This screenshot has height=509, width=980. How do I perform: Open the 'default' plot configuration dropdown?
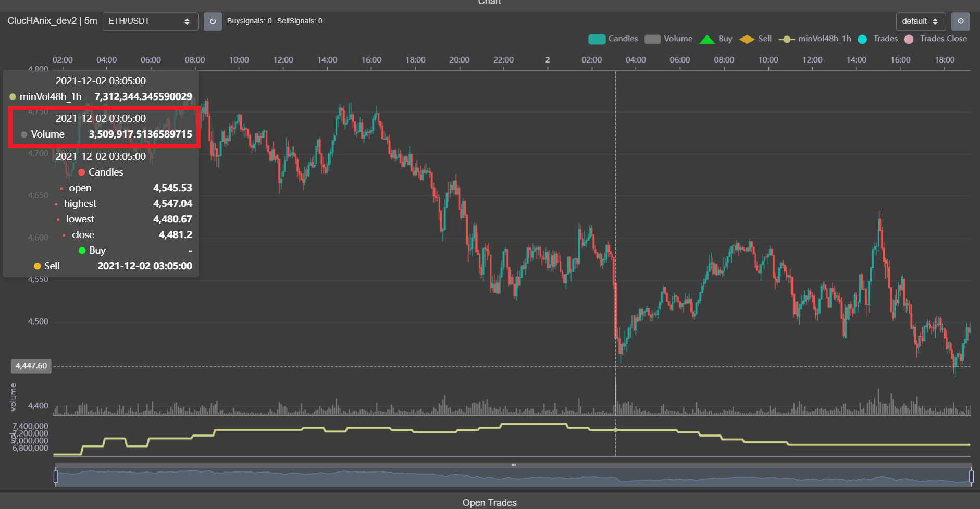click(x=920, y=21)
